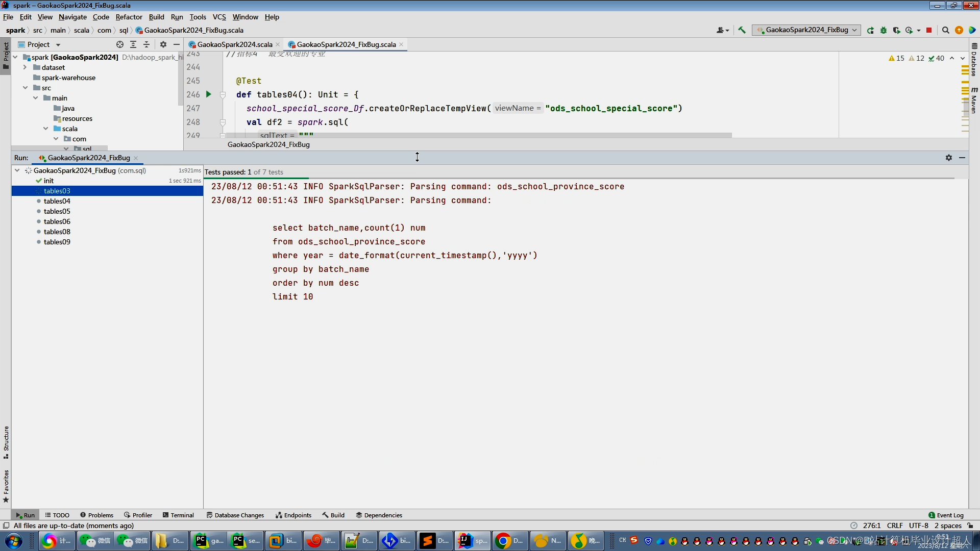The image size is (980, 551).
Task: Select spark-warehouse folder in Project
Action: tap(68, 78)
